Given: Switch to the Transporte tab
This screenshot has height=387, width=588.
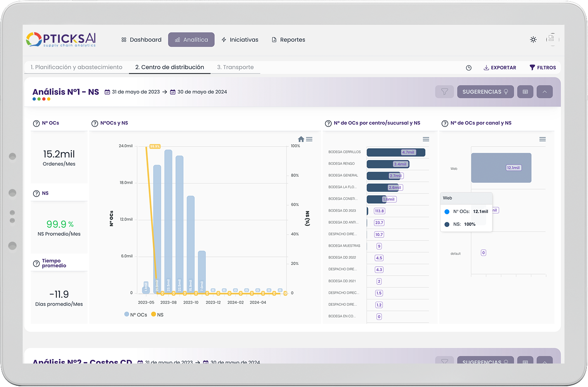Looking at the screenshot, I should (235, 67).
